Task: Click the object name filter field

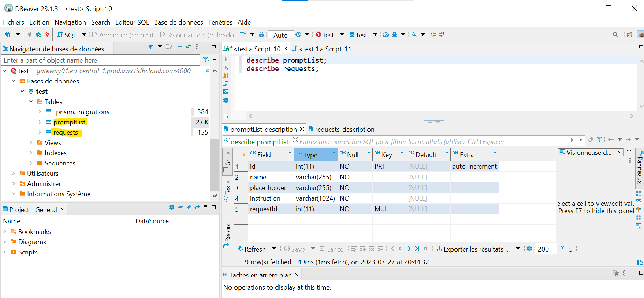Action: pos(101,60)
